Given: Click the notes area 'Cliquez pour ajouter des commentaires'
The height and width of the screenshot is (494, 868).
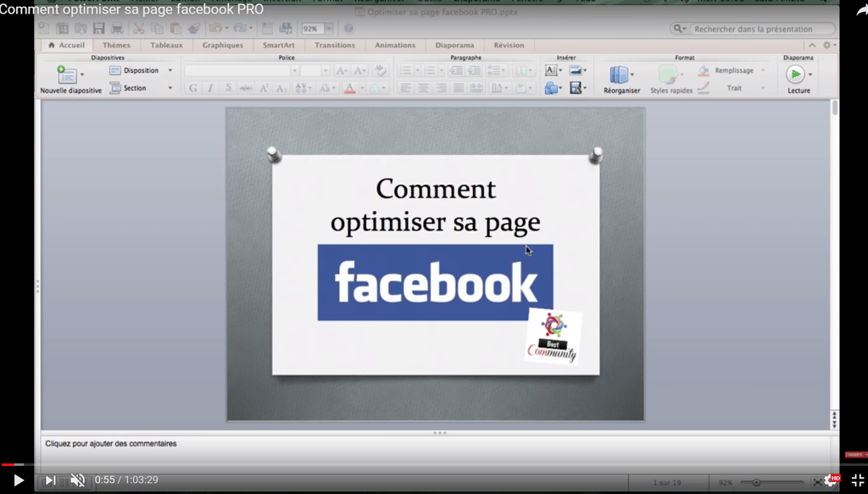Looking at the screenshot, I should (111, 444).
